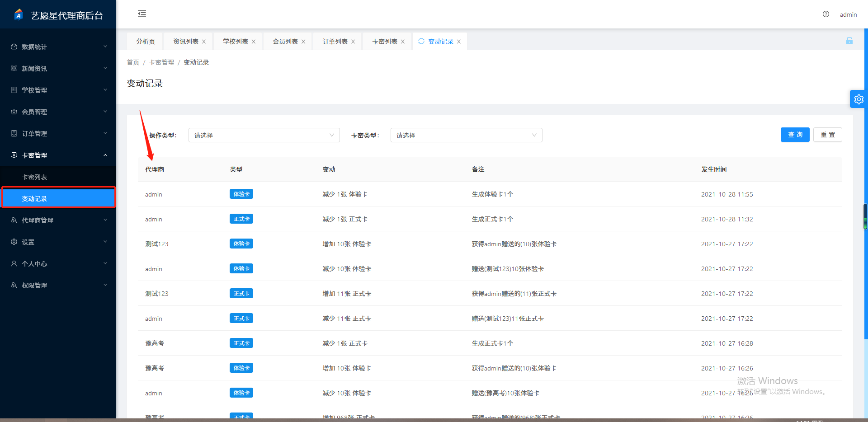Viewport: 868px width, 422px height.
Task: Click the lock screen icon
Action: pos(849,41)
